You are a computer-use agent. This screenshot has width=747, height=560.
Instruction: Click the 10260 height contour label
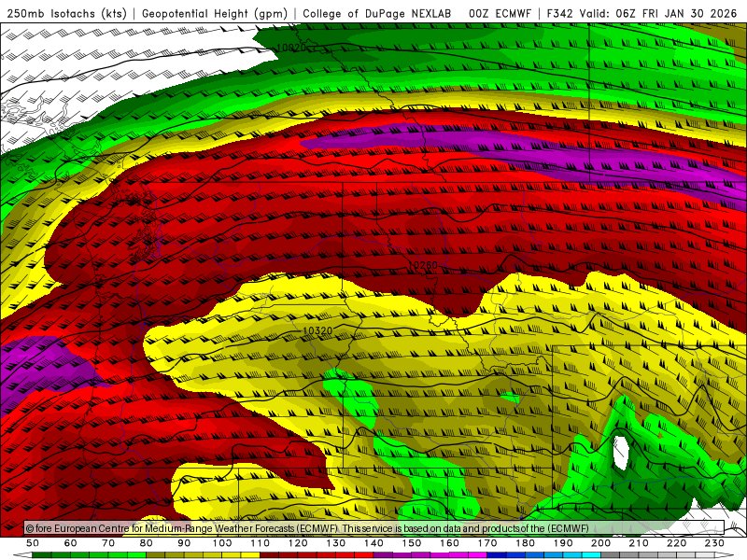coord(423,265)
